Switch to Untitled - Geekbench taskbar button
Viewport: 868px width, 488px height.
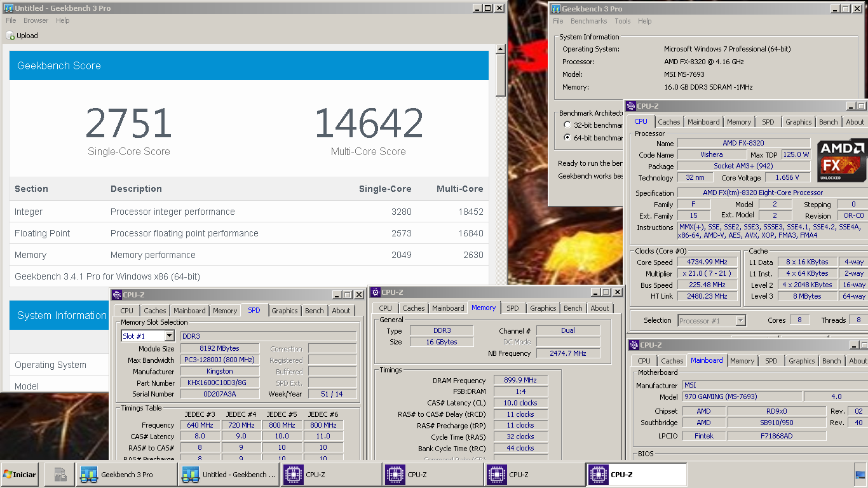(x=229, y=475)
